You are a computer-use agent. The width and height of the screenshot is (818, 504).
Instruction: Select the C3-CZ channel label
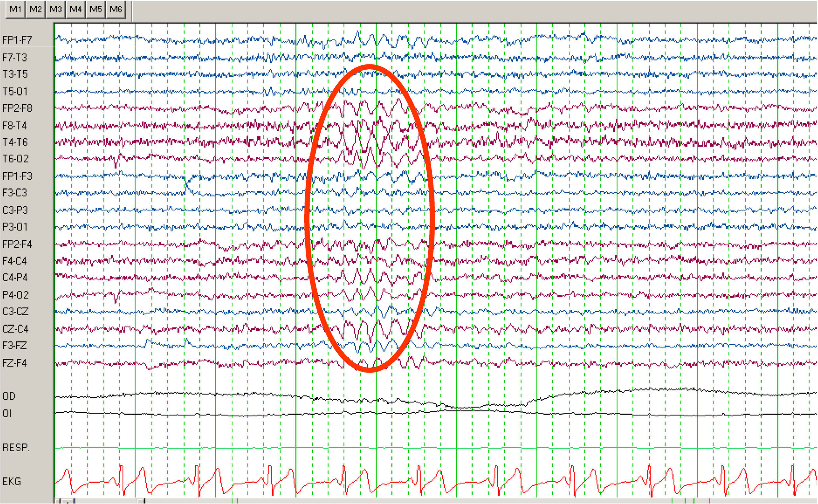coord(15,312)
